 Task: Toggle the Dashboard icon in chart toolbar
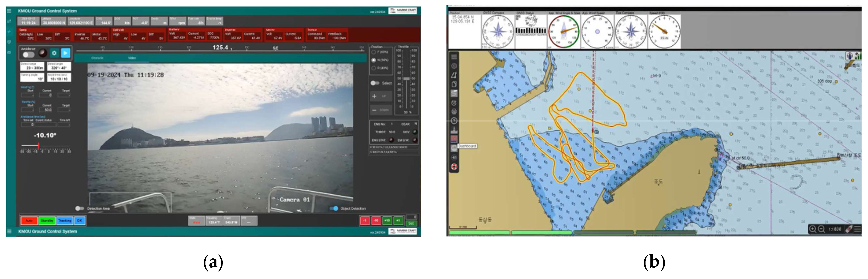tap(454, 148)
